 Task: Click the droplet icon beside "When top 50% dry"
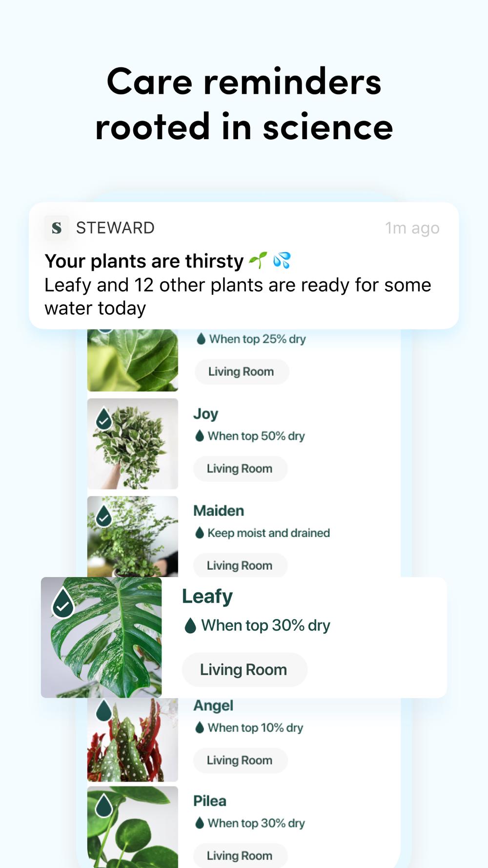coord(199,436)
